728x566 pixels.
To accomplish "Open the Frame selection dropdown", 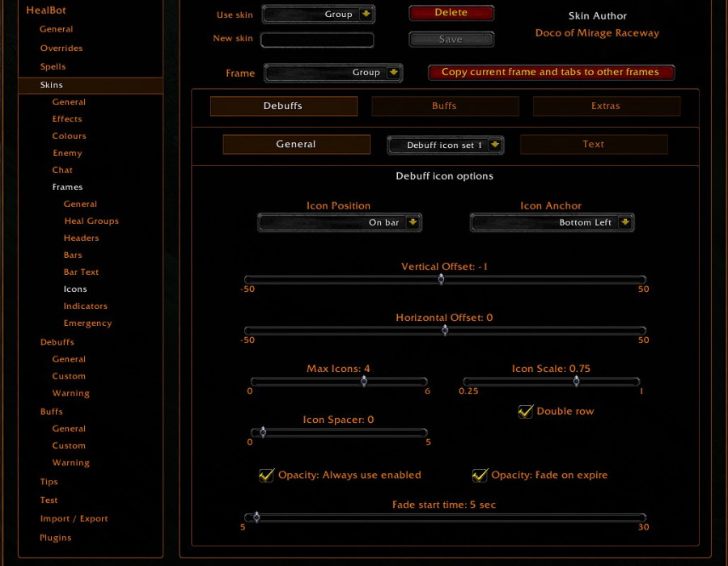I will [333, 73].
